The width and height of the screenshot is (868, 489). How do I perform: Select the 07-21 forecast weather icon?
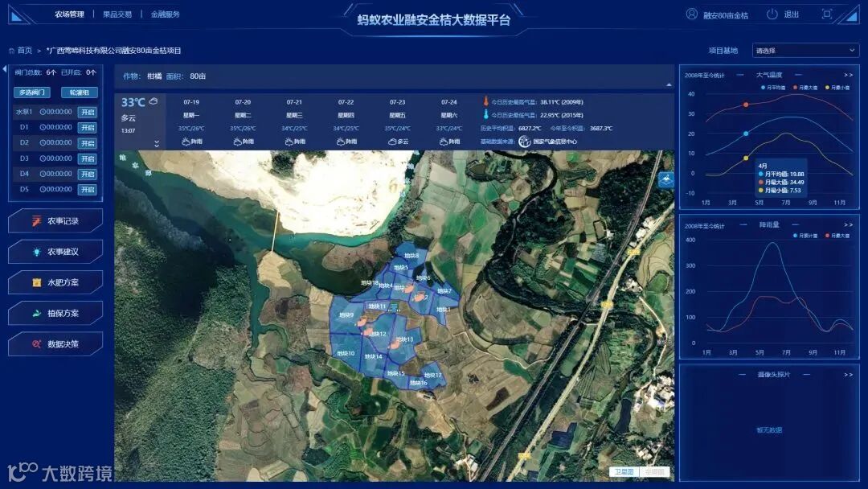(x=289, y=142)
